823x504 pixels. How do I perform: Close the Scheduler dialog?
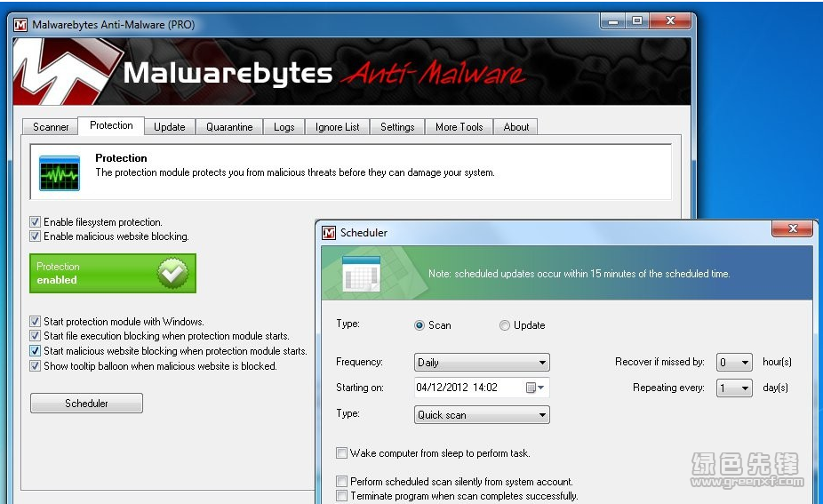coord(793,228)
